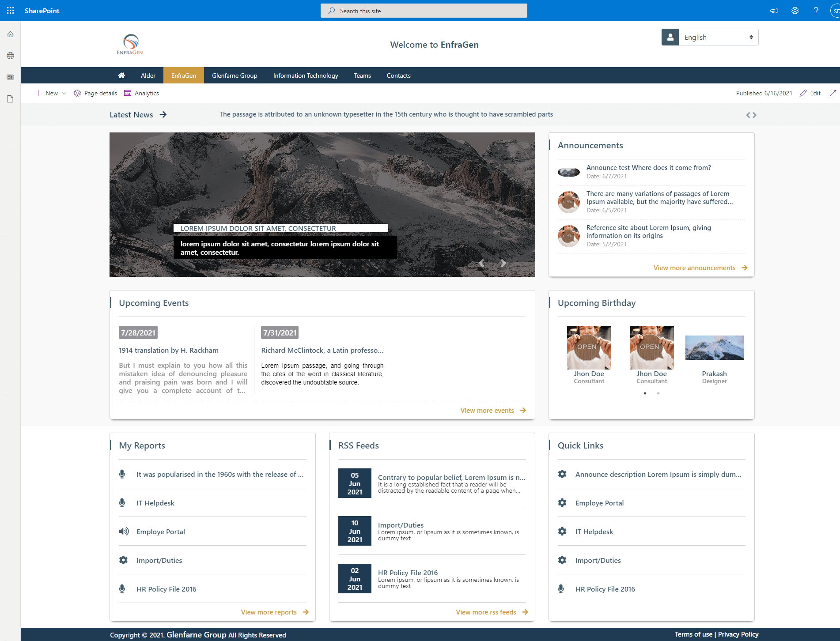Open Announce description Lorem Ipsum quick link
This screenshot has width=840, height=641.
[658, 474]
